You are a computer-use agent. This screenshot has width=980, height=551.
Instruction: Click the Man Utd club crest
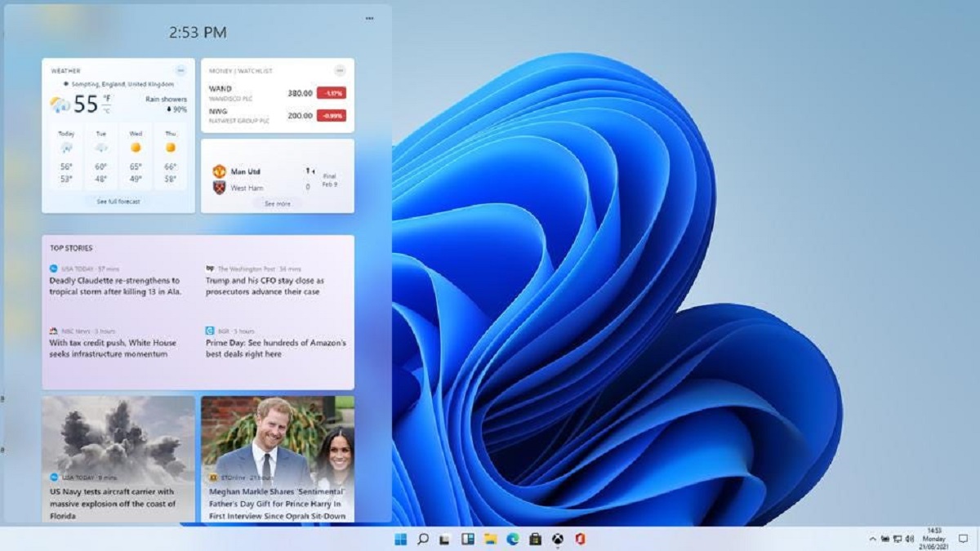[219, 171]
